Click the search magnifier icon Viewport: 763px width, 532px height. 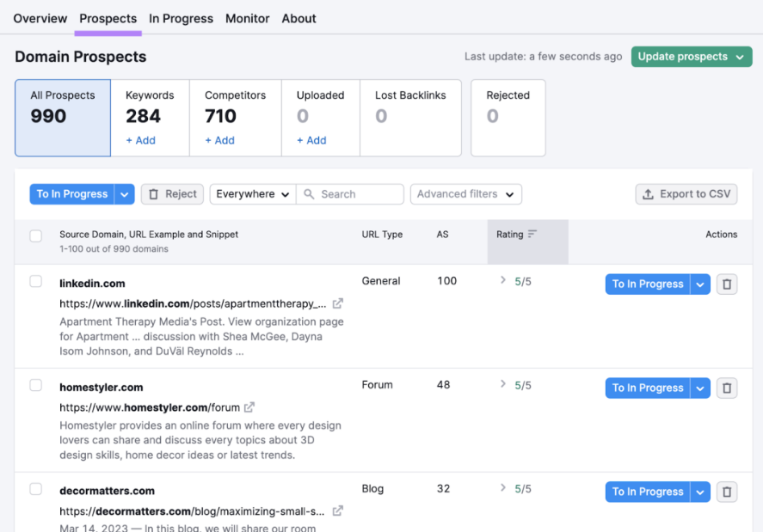[309, 194]
